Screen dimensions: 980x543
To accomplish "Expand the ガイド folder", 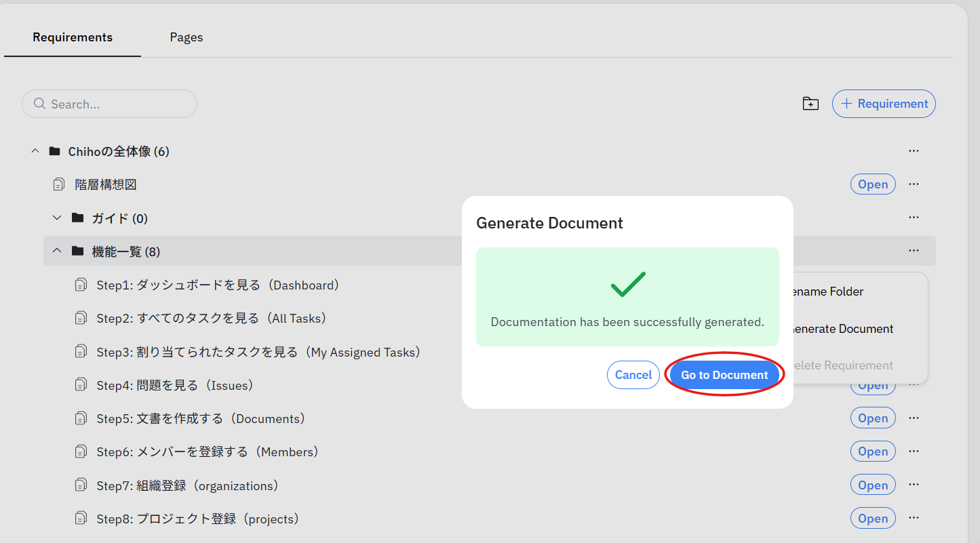I will point(57,218).
